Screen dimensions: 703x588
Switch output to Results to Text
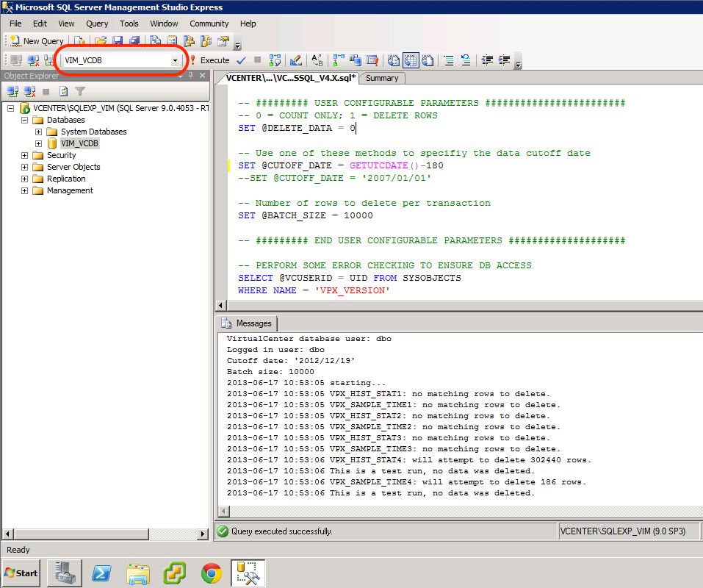[x=394, y=60]
